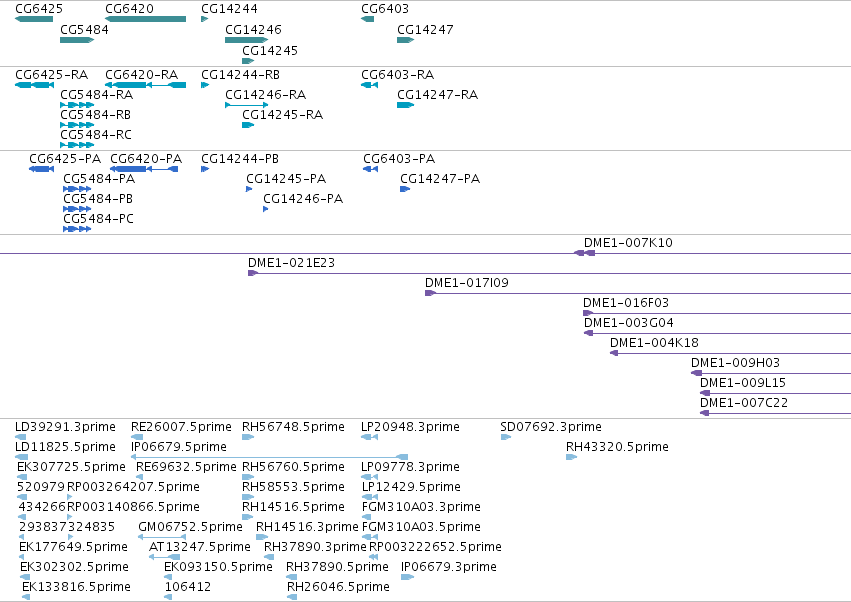Image resolution: width=851 pixels, height=602 pixels.
Task: Select the LD11825.5prime EST
Action: 21,457
